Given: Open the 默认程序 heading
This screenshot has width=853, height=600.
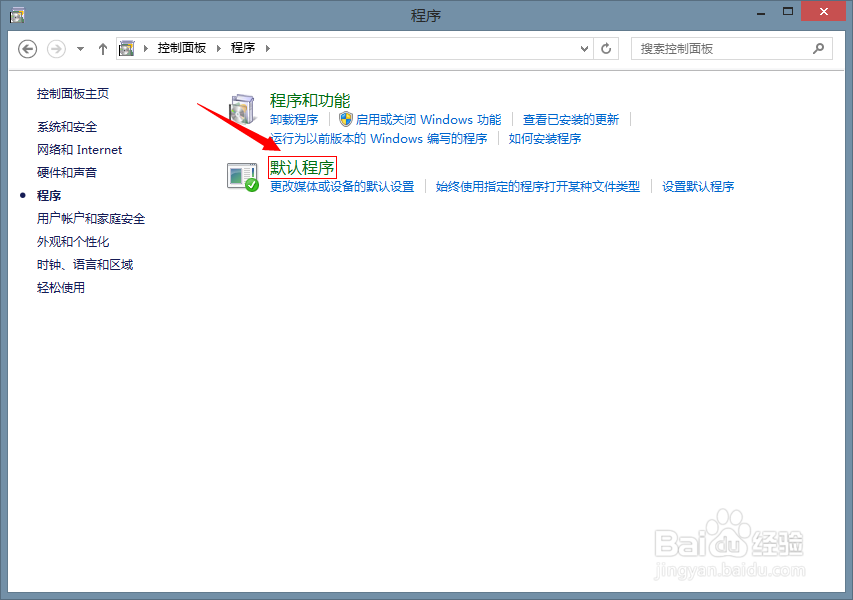Looking at the screenshot, I should click(x=302, y=168).
